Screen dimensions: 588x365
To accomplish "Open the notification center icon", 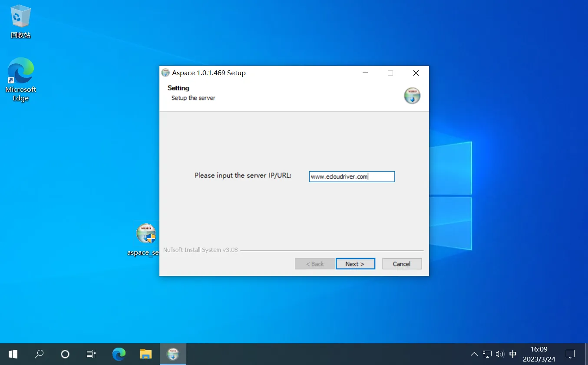I will click(570, 354).
